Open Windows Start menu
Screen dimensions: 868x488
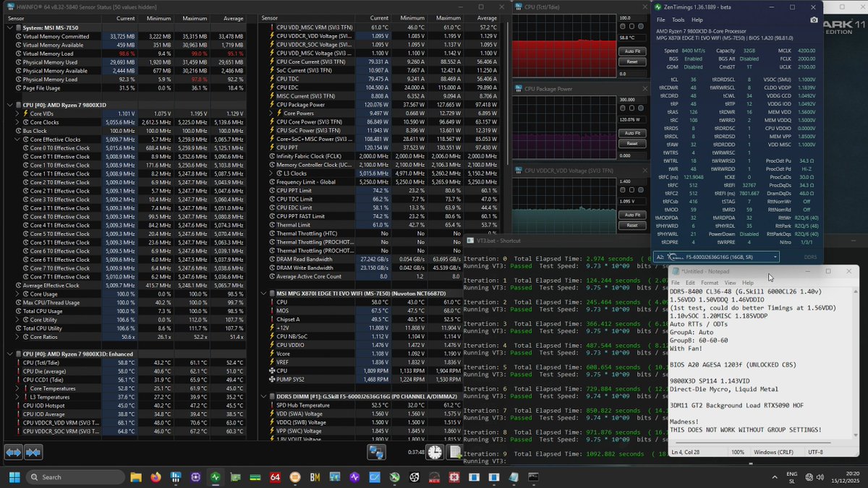point(14,477)
